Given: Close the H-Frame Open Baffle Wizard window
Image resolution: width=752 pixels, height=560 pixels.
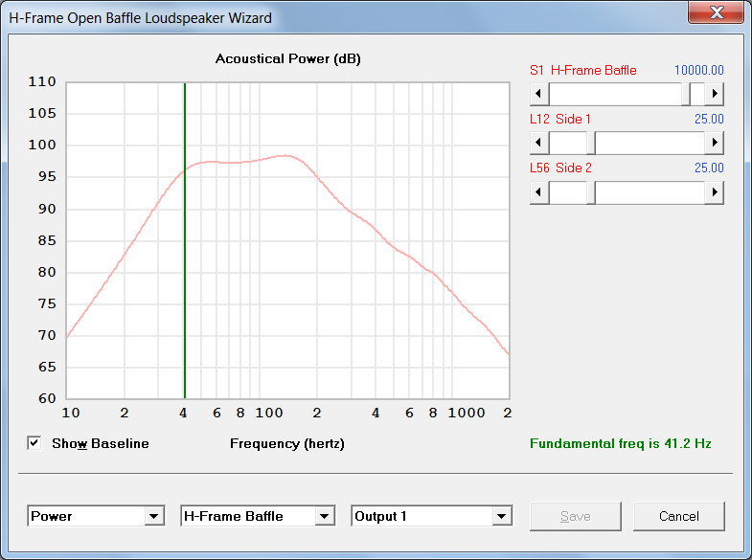Looking at the screenshot, I should click(716, 12).
